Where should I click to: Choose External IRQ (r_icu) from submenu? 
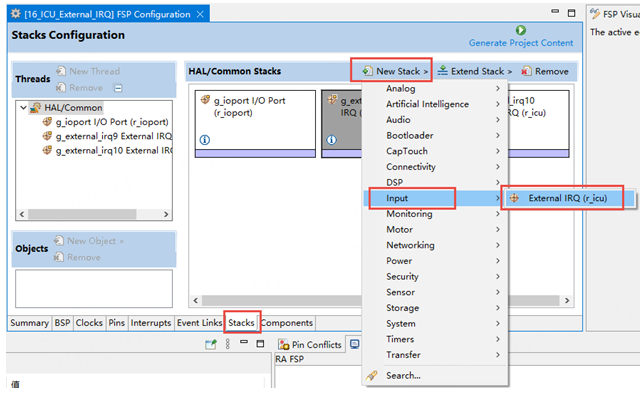point(569,198)
